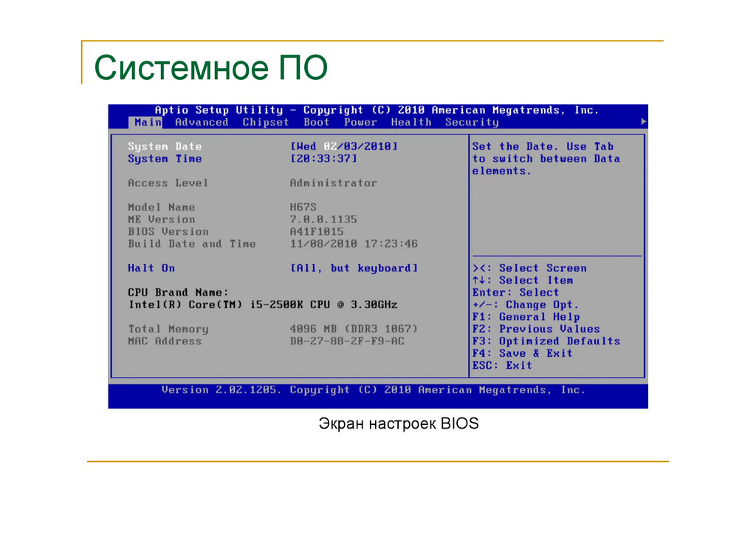Click the right arrow to show more menus
Screen dimensions: 756x535
(644, 122)
